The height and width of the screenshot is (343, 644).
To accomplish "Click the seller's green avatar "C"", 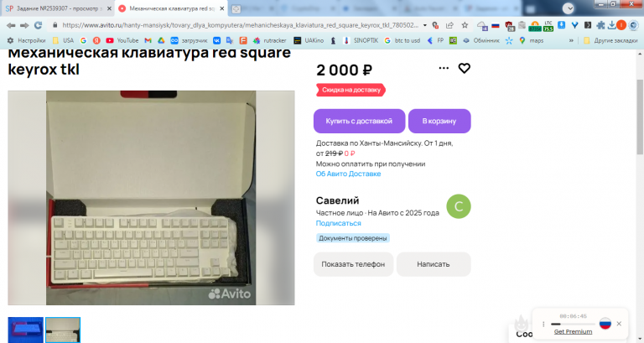I will pos(459,206).
